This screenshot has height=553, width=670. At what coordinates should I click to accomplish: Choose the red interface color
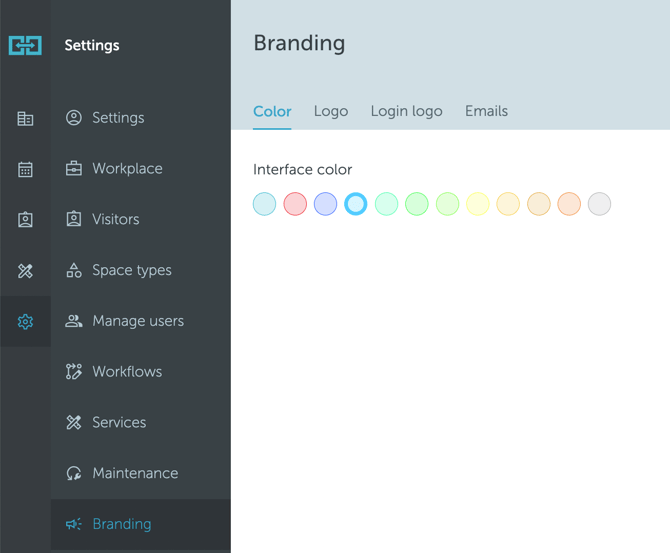point(295,204)
